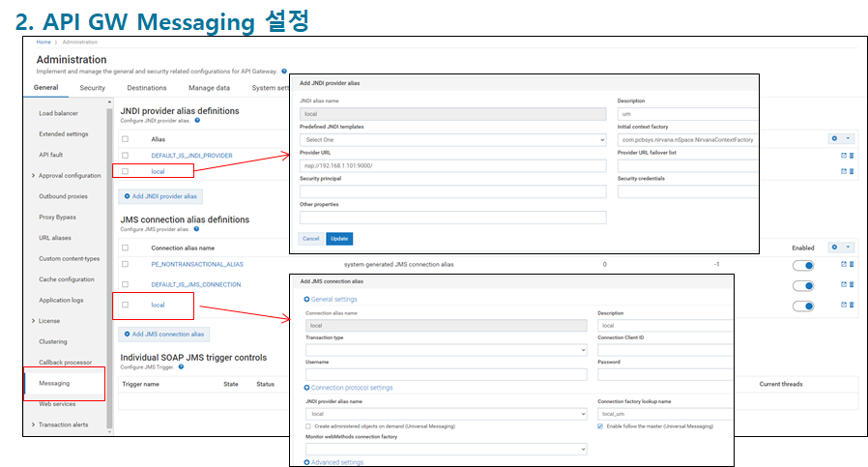Click the help icon beside Configure JNDI provider alias
Screen dimensions: 868x467
tap(197, 121)
